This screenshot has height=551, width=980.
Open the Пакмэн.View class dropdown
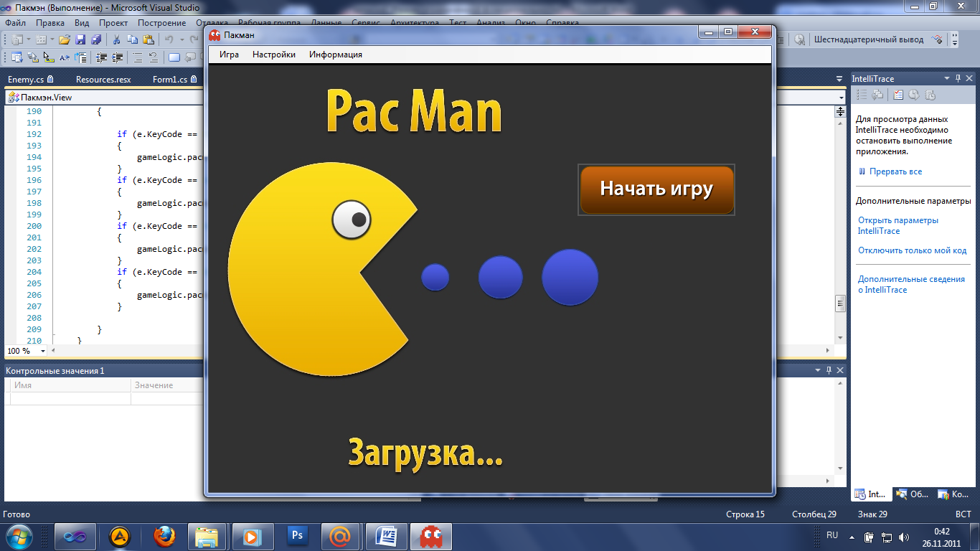[x=105, y=98]
